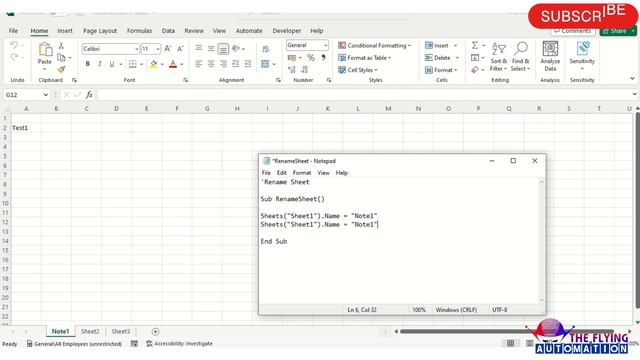
Task: Cut selection with scissors icon
Action: click(61, 46)
